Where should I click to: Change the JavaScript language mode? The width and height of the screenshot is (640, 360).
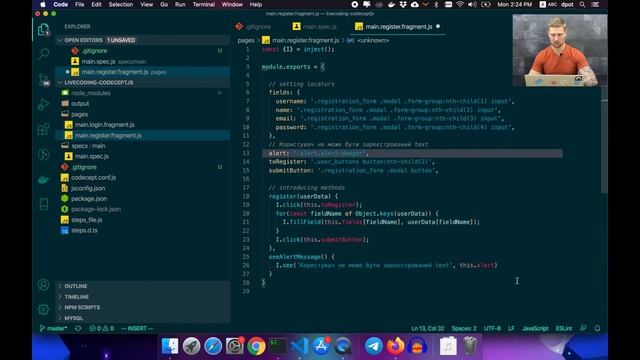click(x=535, y=328)
